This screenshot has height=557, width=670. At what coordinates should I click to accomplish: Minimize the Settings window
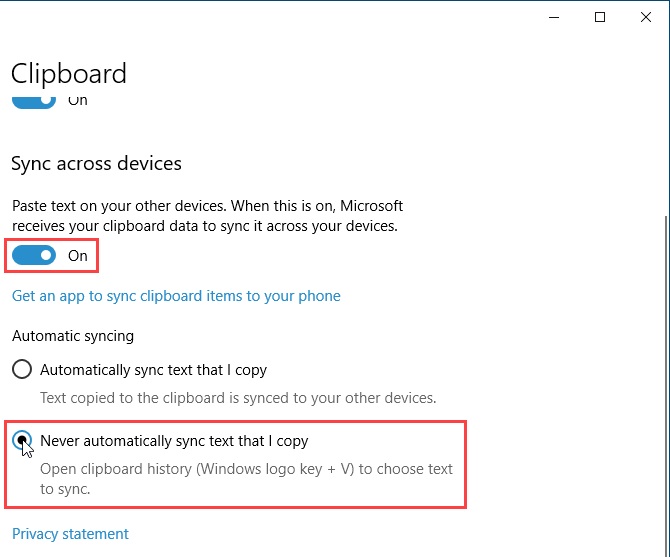tap(554, 17)
